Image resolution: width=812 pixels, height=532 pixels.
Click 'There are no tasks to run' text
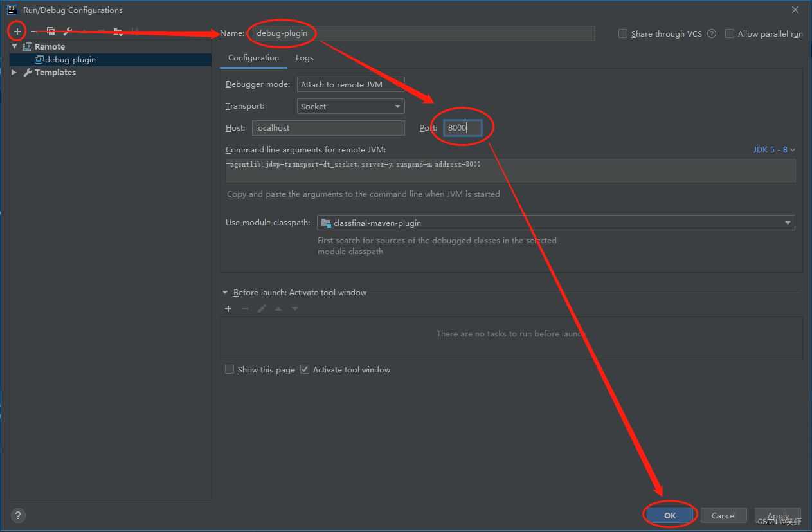pyautogui.click(x=511, y=334)
